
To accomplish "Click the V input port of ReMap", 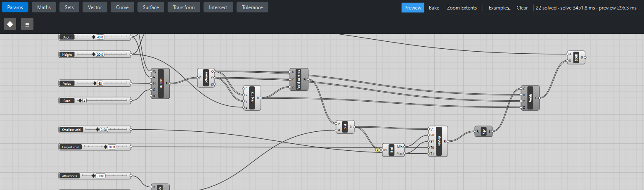I will click(x=429, y=129).
